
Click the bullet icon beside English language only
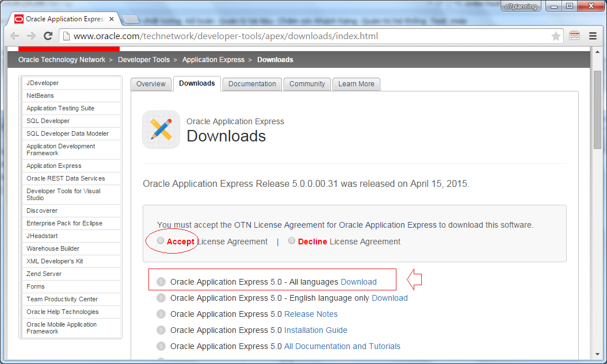click(x=161, y=298)
